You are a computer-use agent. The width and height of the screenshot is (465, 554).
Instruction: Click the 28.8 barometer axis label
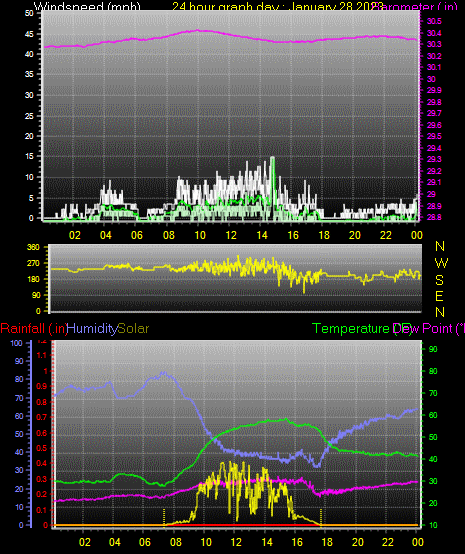point(434,217)
